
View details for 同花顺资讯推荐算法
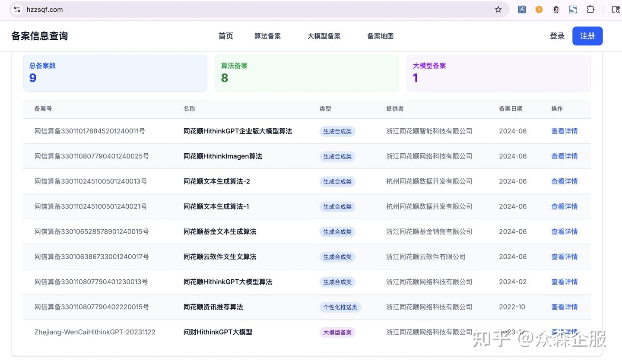(564, 307)
